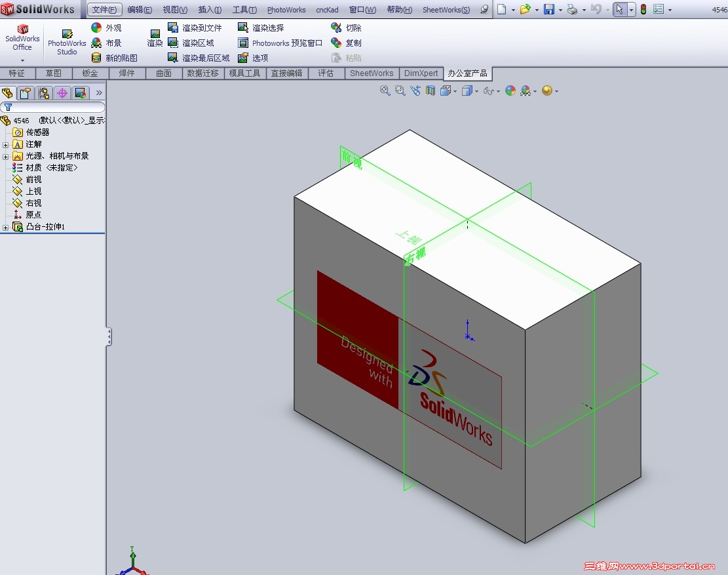
Task: Open Photoworks 预览窗口 preview window
Action: tap(280, 43)
